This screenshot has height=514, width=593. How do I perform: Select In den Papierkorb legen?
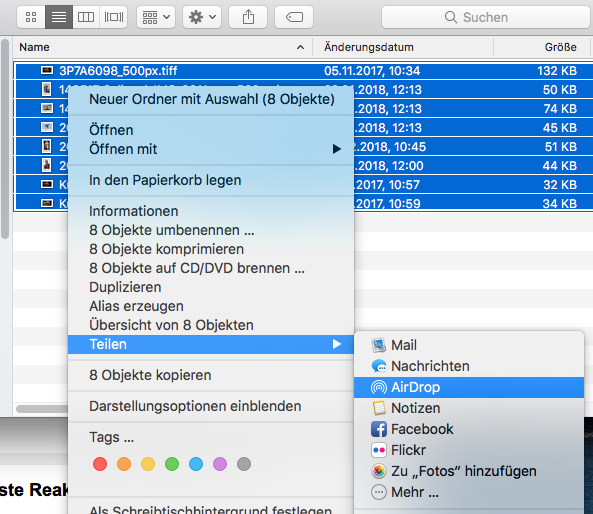click(x=211, y=180)
